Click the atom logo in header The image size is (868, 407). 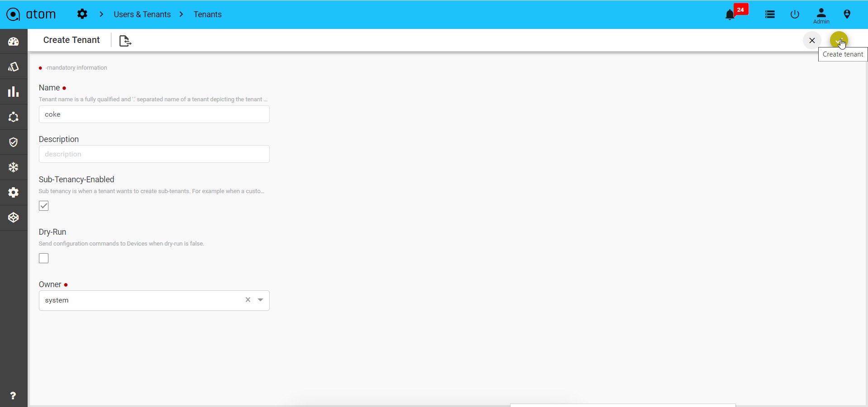(x=31, y=14)
